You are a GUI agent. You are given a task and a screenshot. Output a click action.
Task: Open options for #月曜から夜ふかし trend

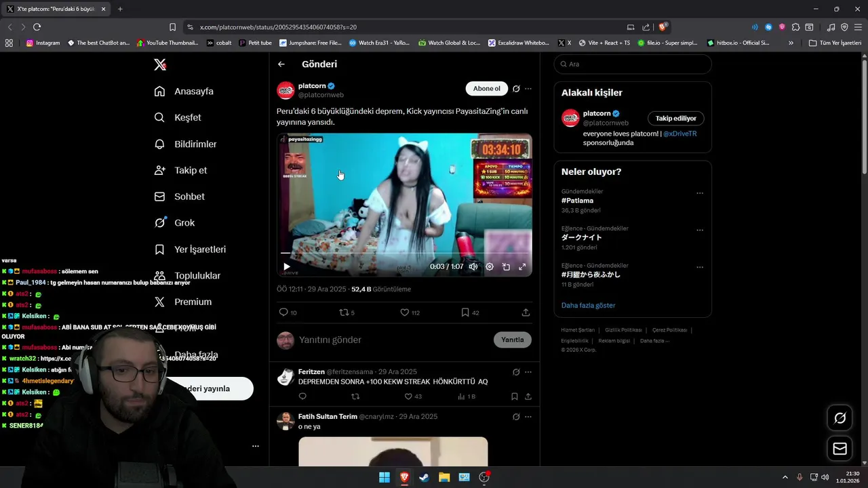(x=700, y=267)
